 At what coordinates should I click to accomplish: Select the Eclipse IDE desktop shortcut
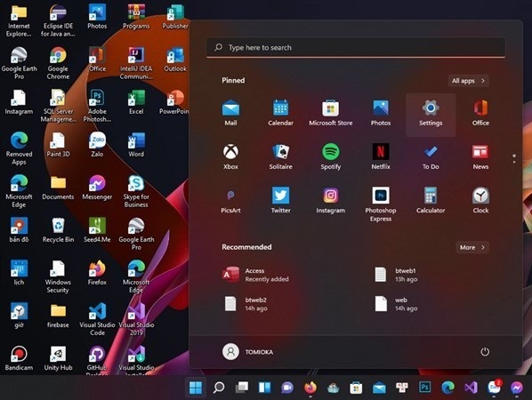[x=58, y=20]
